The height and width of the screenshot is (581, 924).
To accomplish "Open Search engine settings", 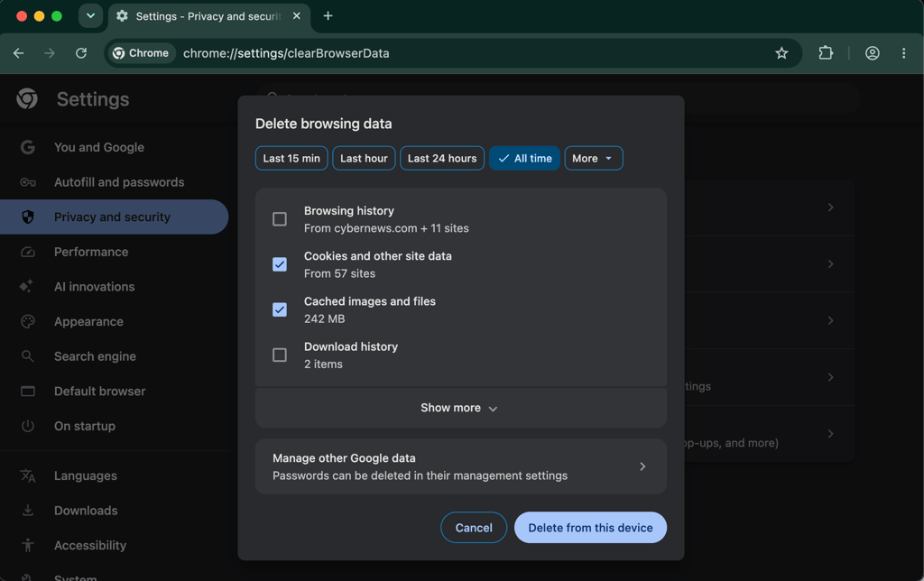I will 115,355.
